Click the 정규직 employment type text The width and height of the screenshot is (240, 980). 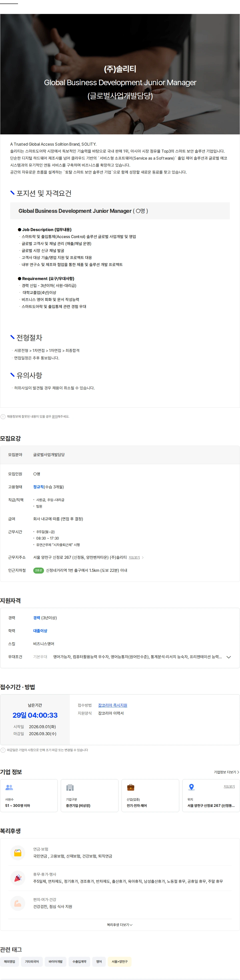click(38, 487)
